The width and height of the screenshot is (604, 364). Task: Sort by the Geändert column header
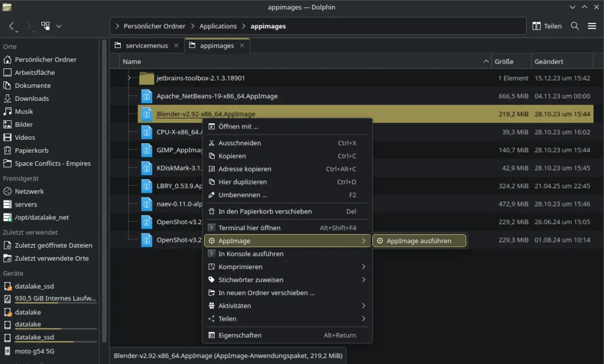point(562,61)
